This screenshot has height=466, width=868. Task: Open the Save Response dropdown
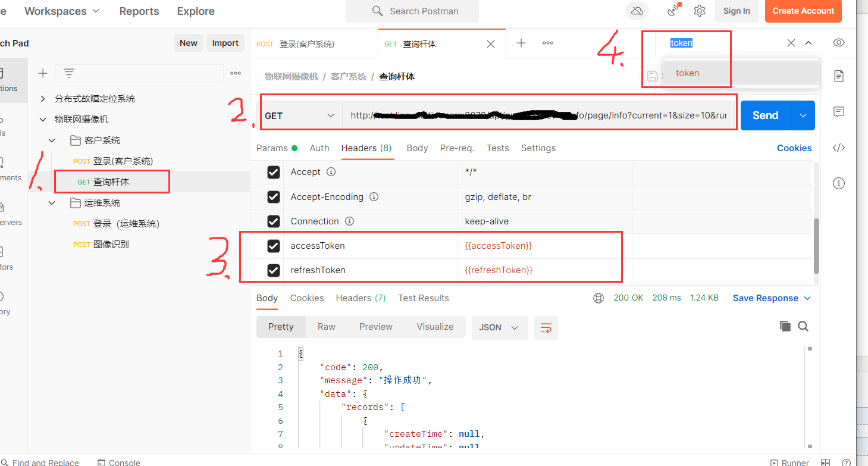click(x=772, y=298)
